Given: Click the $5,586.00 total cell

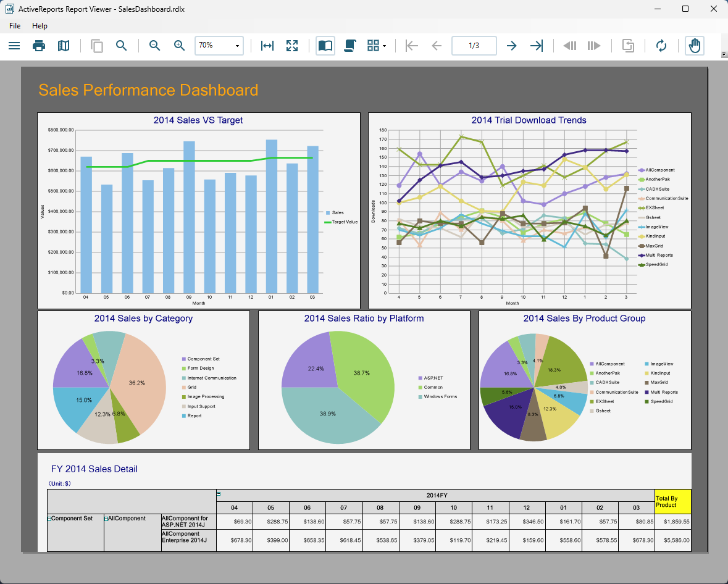Looking at the screenshot, I should coord(673,540).
